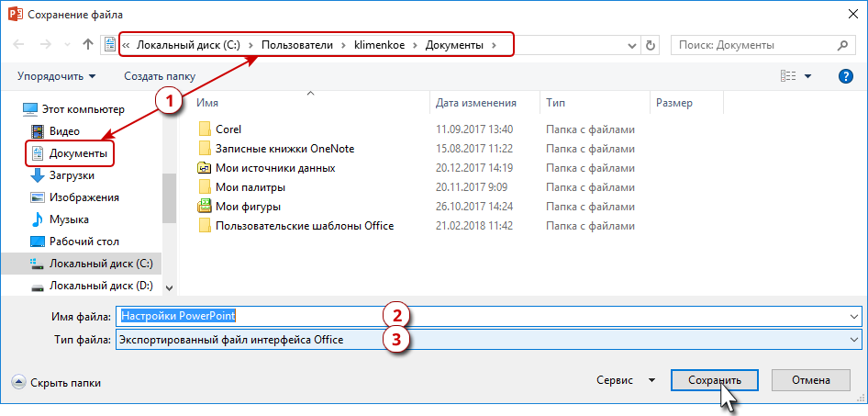Select Пользовательские шаблоны Office folder
This screenshot has width=868, height=416.
(305, 226)
